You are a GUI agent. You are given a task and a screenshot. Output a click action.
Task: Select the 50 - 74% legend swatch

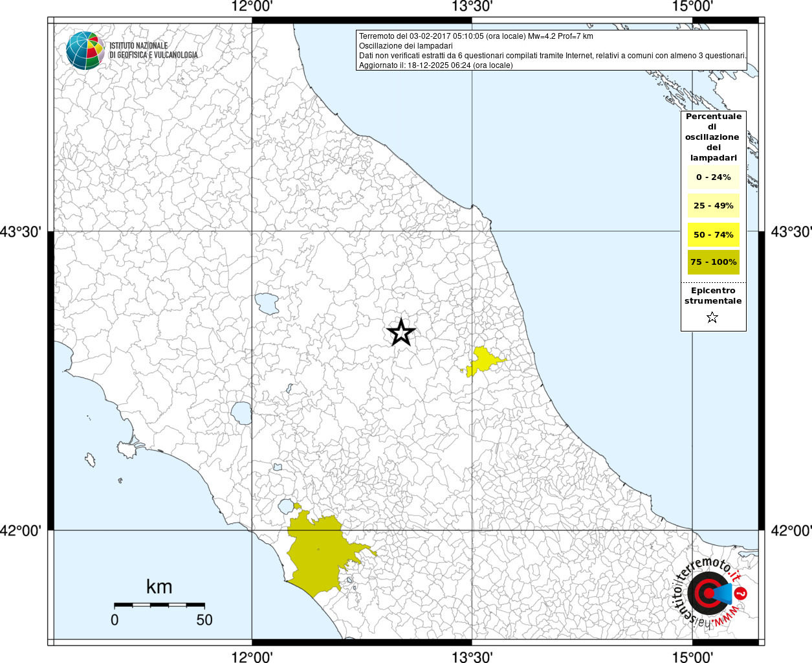[x=713, y=234]
